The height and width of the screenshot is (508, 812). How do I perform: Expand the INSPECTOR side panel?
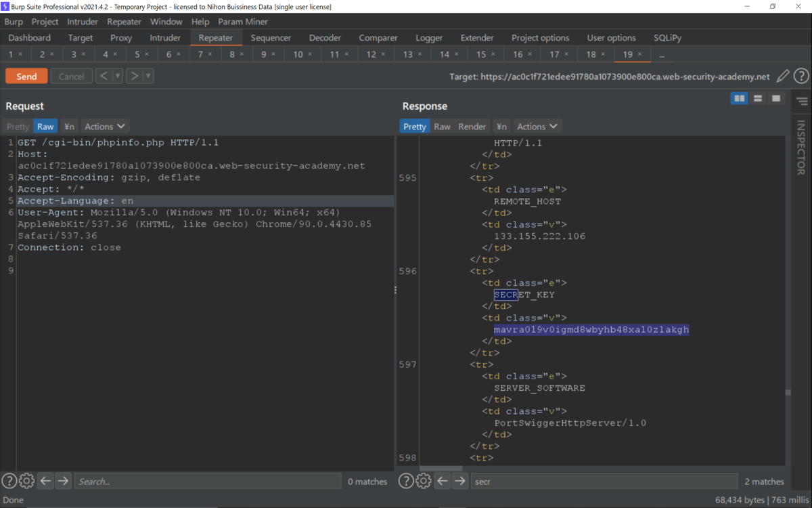coord(802,147)
